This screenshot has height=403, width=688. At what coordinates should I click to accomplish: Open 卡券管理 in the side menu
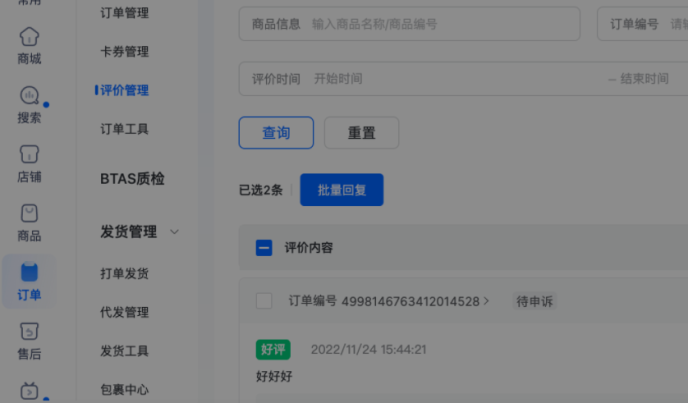(124, 52)
